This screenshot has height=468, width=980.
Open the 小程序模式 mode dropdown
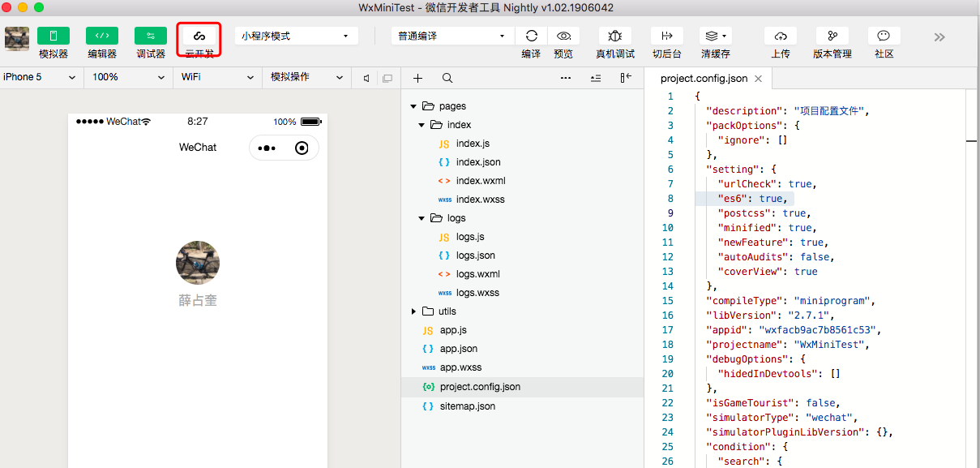297,36
